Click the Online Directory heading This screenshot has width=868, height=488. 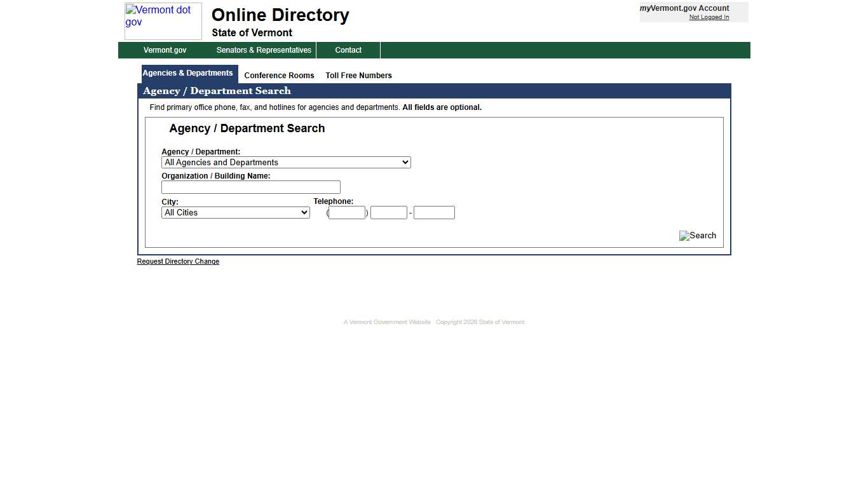pos(280,15)
